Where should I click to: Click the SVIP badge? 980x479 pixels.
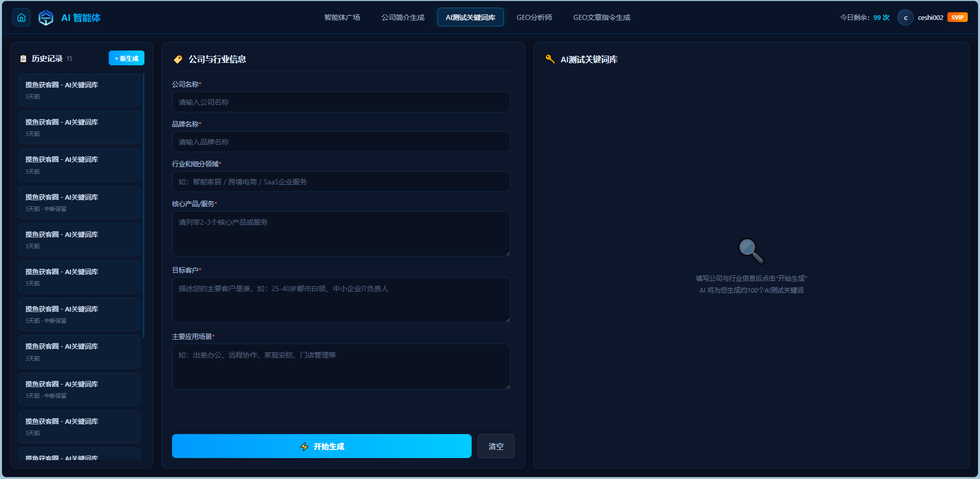958,17
